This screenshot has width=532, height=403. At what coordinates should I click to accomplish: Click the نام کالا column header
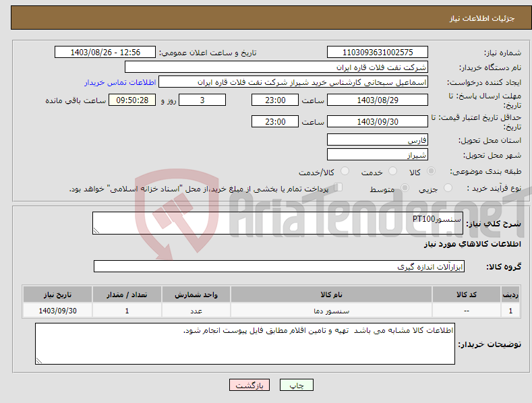point(331,294)
